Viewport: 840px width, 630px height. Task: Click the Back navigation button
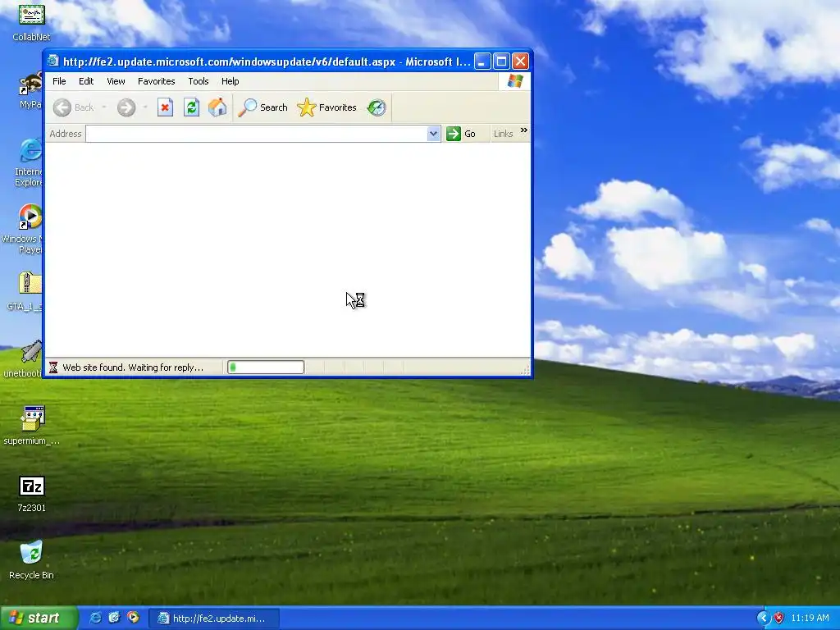pos(74,107)
